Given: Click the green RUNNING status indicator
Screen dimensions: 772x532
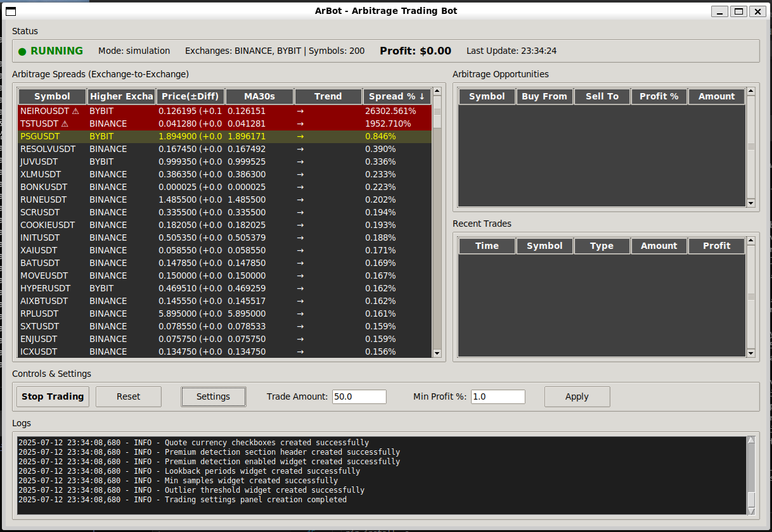Looking at the screenshot, I should click(51, 51).
